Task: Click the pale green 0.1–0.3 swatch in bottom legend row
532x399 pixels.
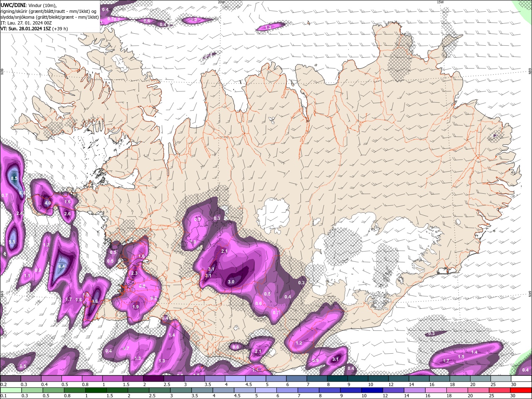Action: coord(11,390)
